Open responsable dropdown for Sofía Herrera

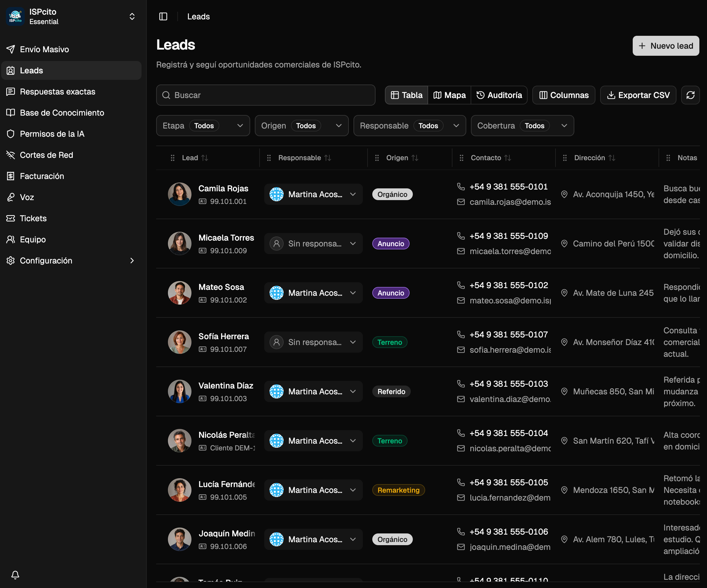(314, 342)
